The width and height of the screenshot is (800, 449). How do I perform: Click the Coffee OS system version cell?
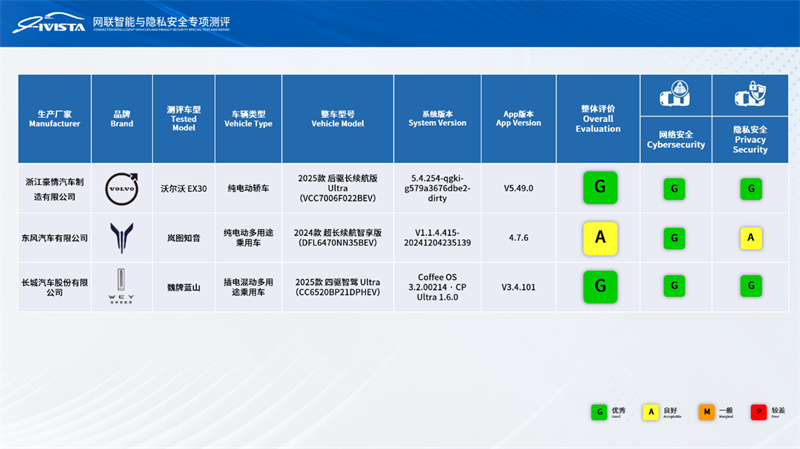coord(437,286)
